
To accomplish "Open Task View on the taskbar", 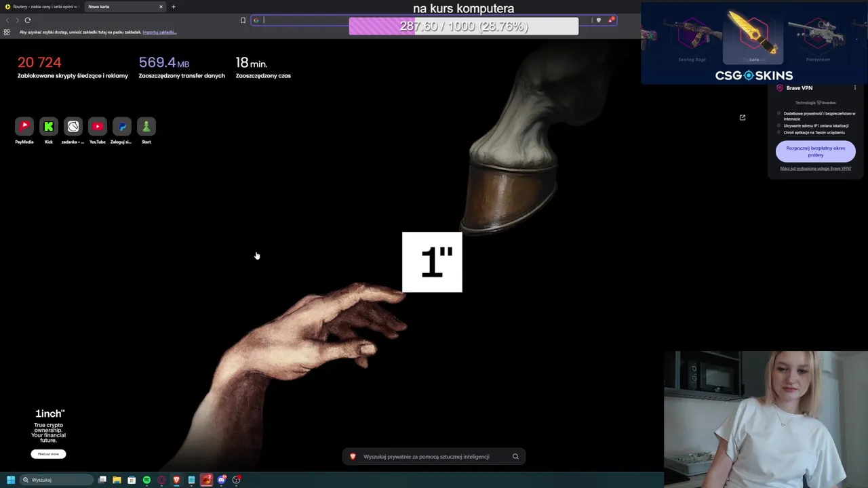I will 102,480.
